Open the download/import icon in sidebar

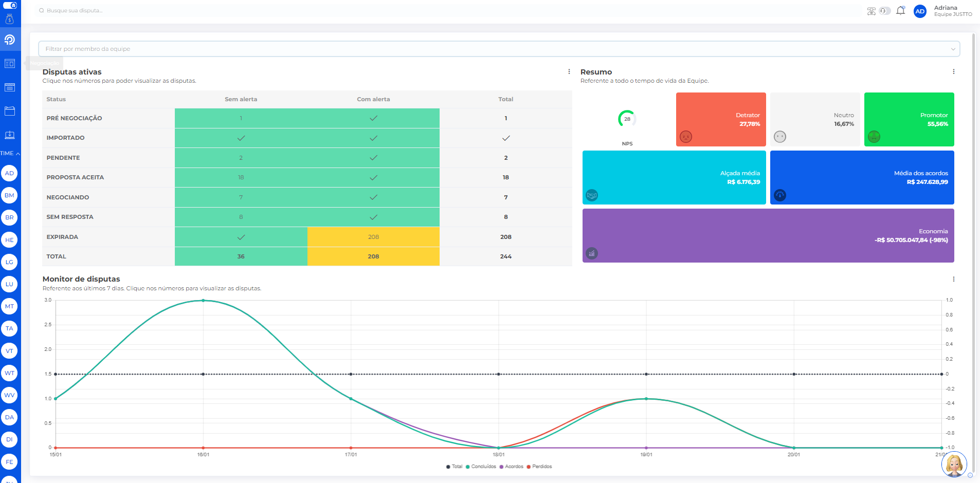click(x=10, y=135)
